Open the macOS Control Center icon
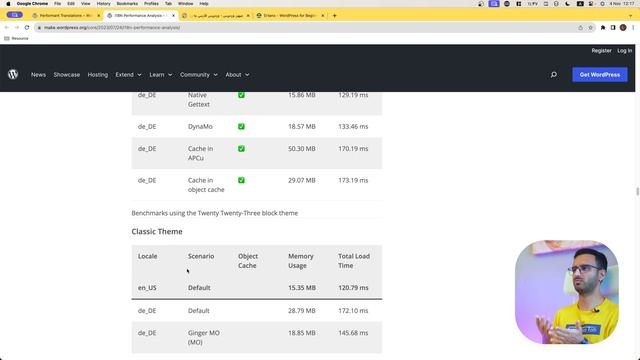The image size is (640, 360). point(591,4)
